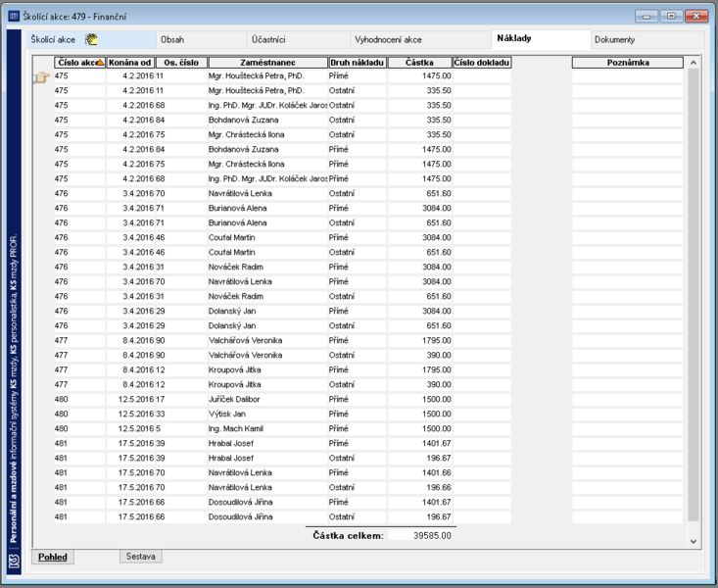The image size is (718, 588).
Task: Maximize the Školící akce window
Action: click(x=671, y=16)
